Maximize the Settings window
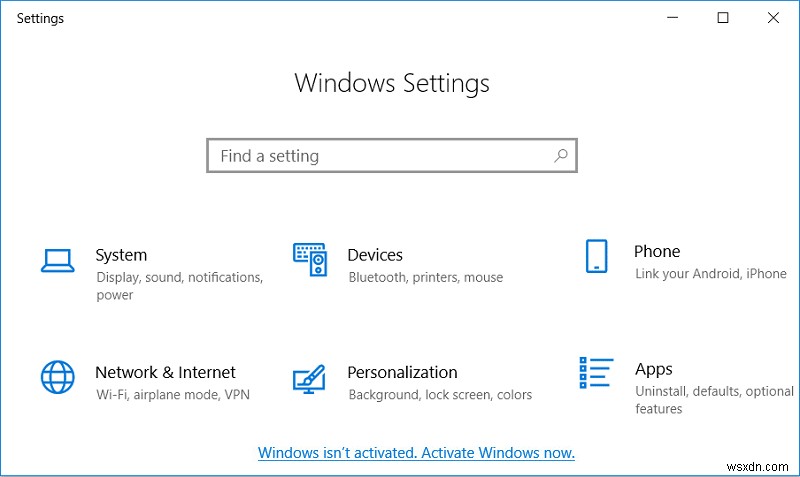The image size is (800, 477). [722, 18]
